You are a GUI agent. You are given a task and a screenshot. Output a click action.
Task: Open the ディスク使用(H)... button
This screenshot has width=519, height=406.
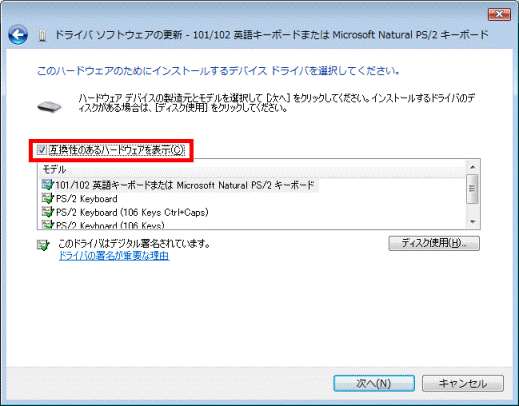point(434,243)
